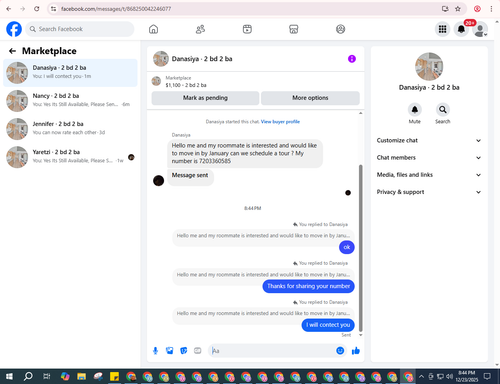Viewport: 500px width, 384px height.
Task: Click the Mark as pending button
Action: pyautogui.click(x=205, y=98)
